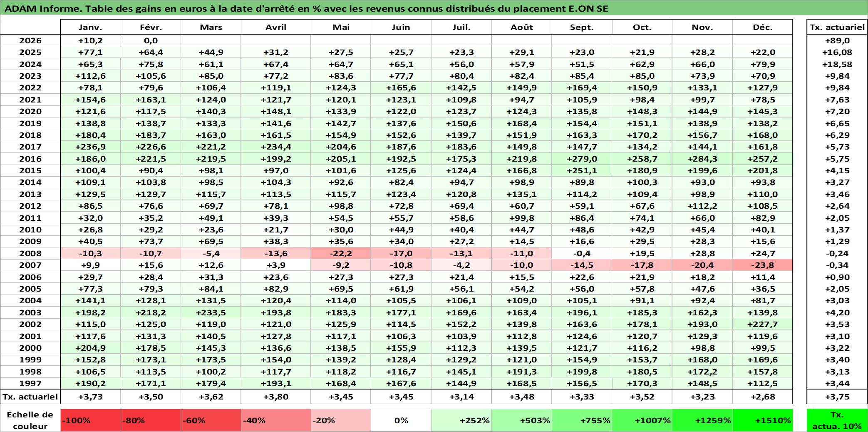The height and width of the screenshot is (432, 868).
Task: Select the 2026 row label
Action: click(x=30, y=40)
